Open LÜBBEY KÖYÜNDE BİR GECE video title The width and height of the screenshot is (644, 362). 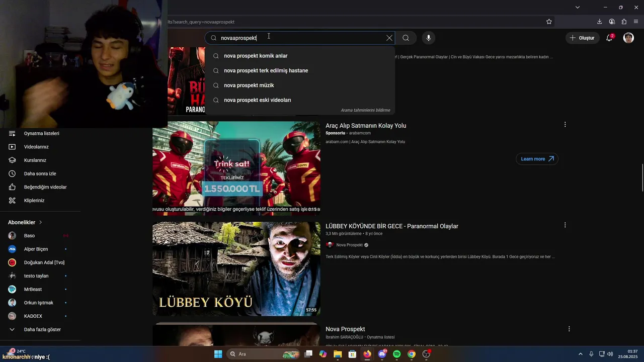pos(392,226)
